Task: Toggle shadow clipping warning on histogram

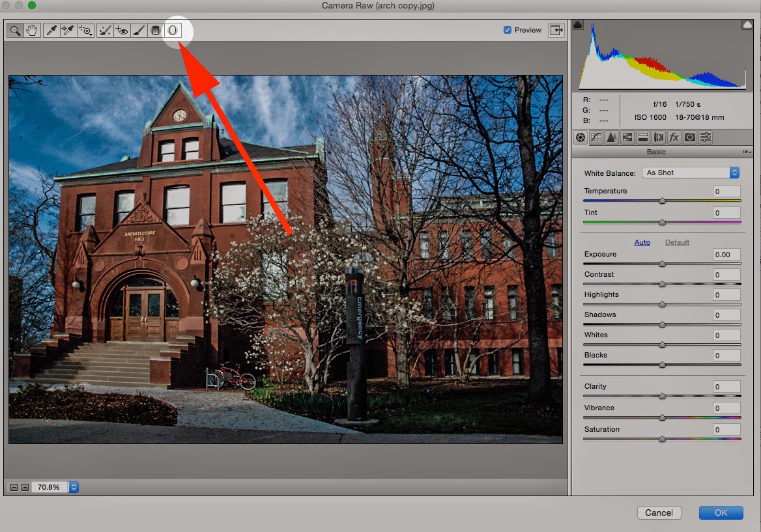Action: click(578, 23)
